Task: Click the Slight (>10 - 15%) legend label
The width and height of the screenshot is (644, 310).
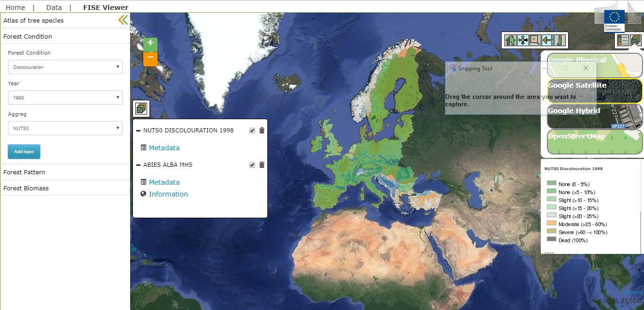Action: [x=579, y=200]
